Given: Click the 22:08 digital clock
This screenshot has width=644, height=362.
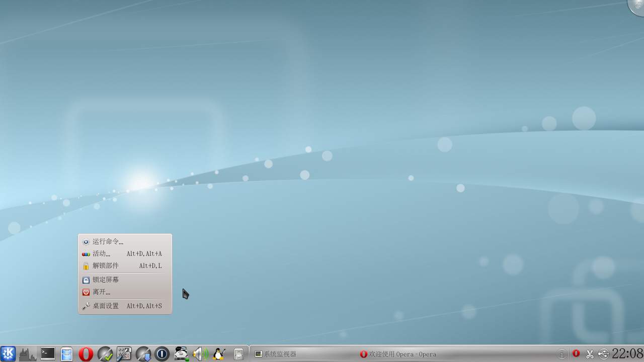Looking at the screenshot, I should click(627, 353).
